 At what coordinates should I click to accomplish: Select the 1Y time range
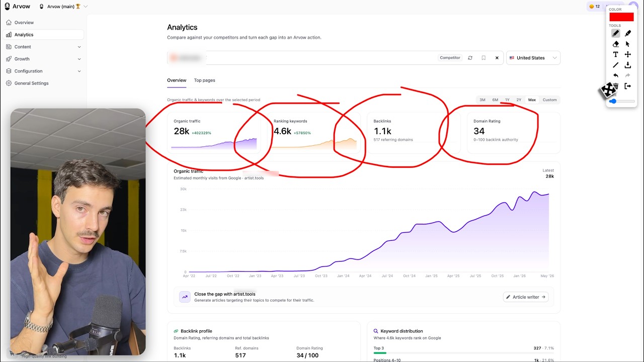507,100
